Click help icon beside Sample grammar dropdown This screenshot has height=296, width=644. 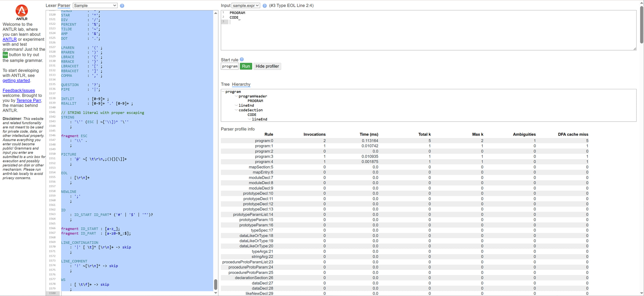click(x=122, y=6)
